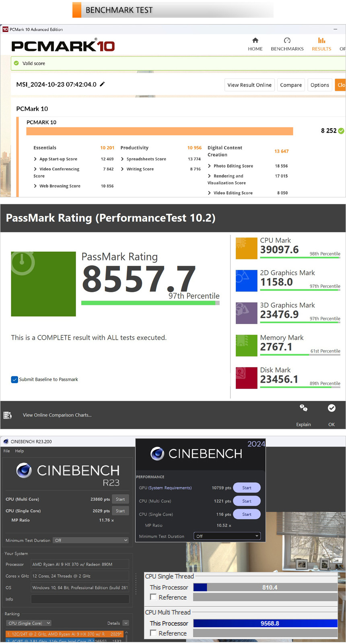Click the PassMark Rating percentile bar
The width and height of the screenshot is (346, 644).
(150, 303)
